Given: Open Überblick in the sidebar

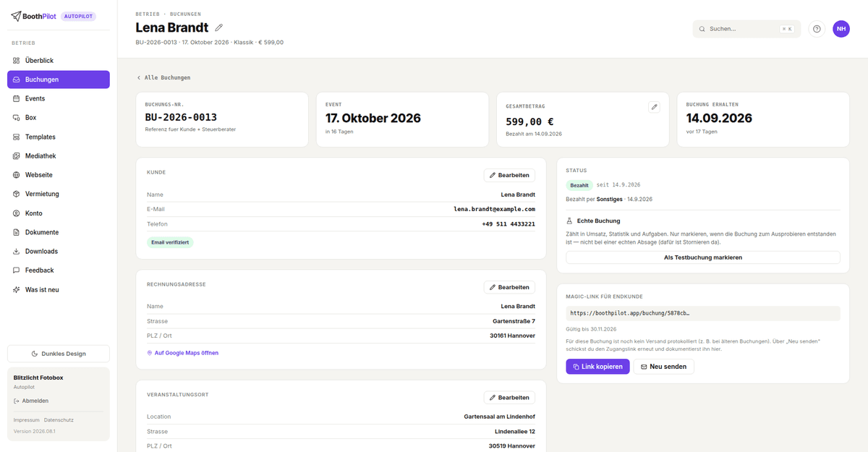Looking at the screenshot, I should pos(59,61).
